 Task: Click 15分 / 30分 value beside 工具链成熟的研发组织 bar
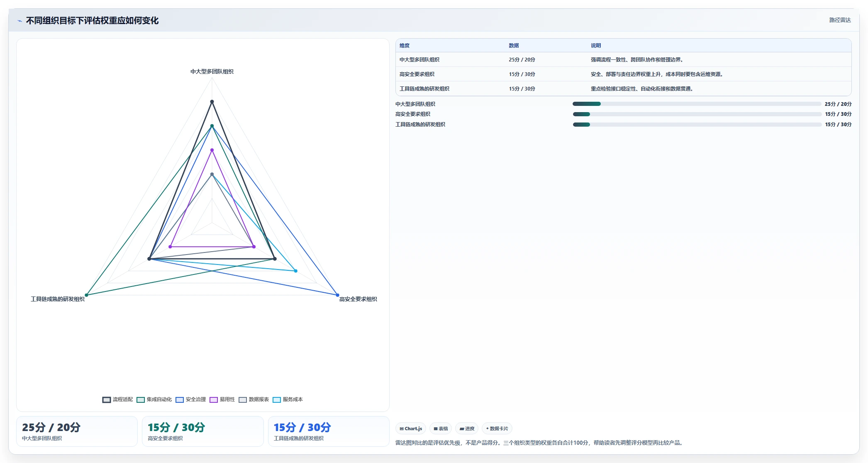[x=838, y=125]
